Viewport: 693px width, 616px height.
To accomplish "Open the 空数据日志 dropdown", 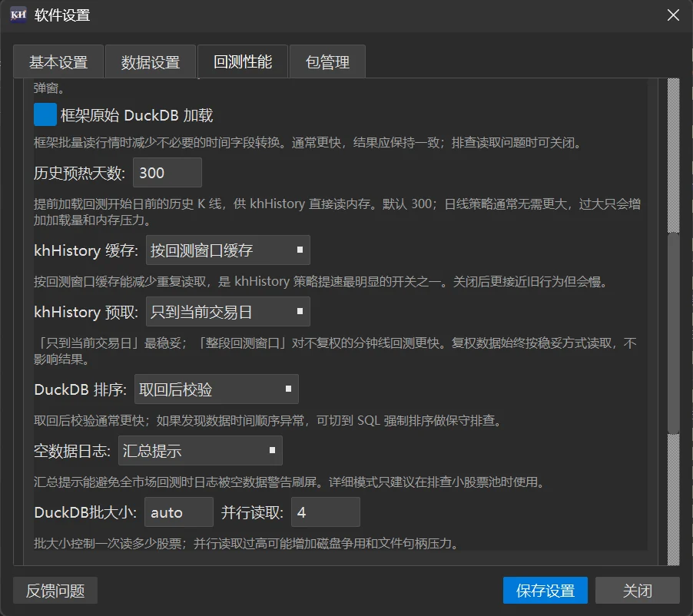I will 201,451.
